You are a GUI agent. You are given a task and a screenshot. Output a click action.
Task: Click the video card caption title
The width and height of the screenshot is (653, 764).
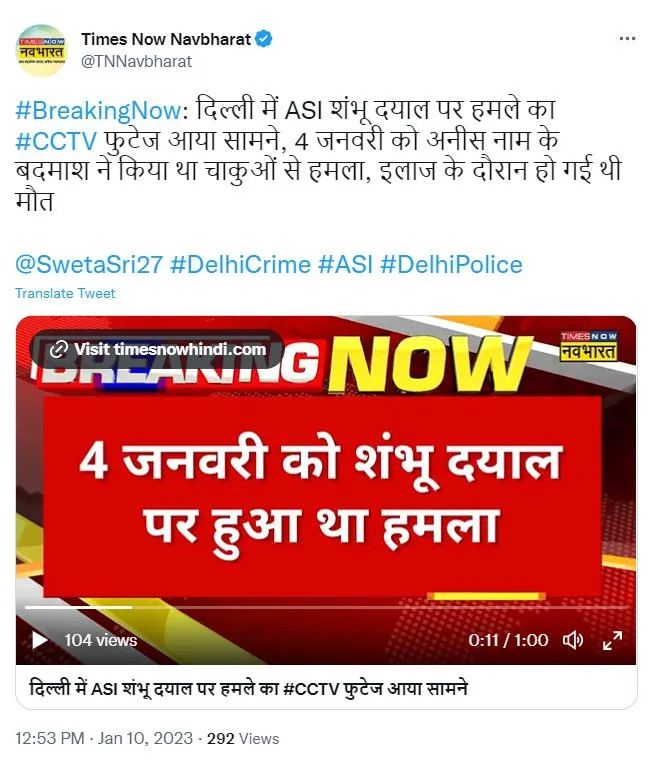tap(249, 688)
